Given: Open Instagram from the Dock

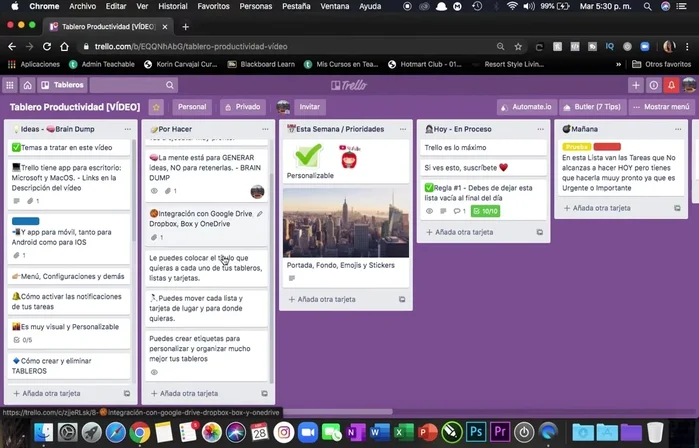Looking at the screenshot, I should click(284, 432).
